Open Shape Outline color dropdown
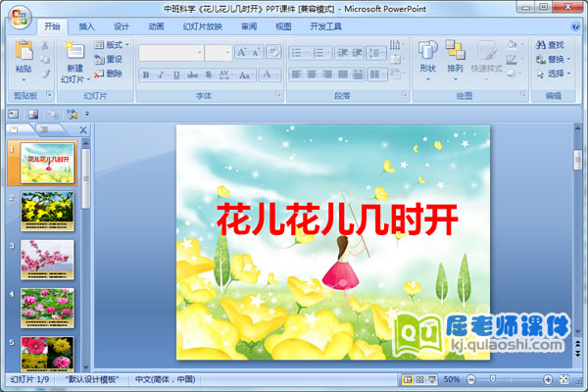 pyautogui.click(x=514, y=59)
